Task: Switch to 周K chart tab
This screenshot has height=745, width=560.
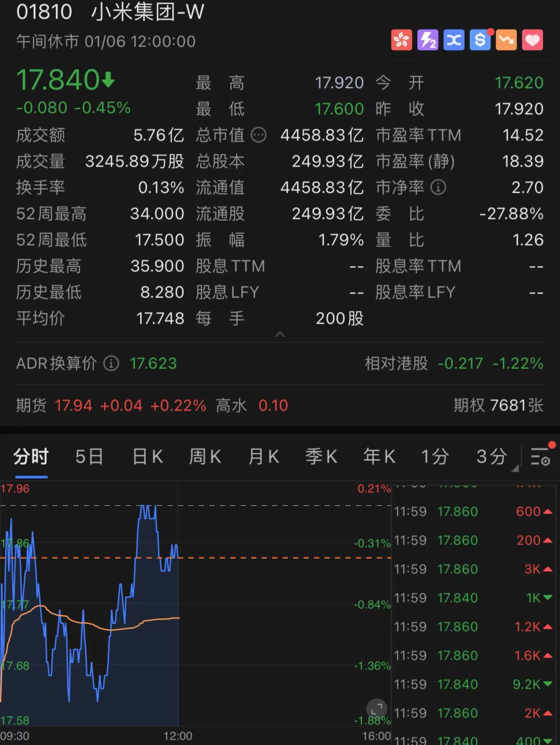Action: 205,457
